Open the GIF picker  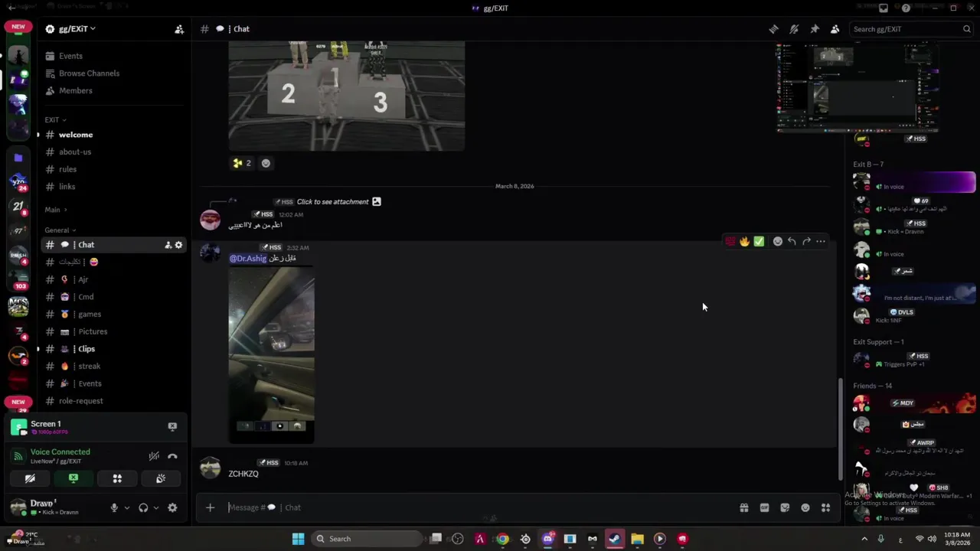[764, 507]
